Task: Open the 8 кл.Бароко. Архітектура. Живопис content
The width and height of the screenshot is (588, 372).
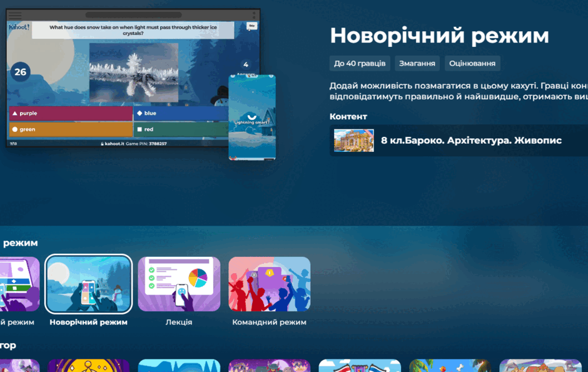Action: tap(459, 141)
